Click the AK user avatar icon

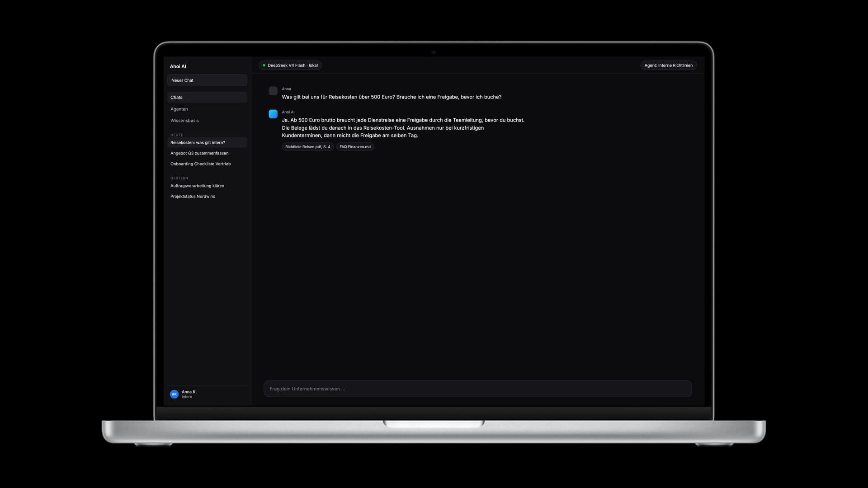tap(174, 394)
